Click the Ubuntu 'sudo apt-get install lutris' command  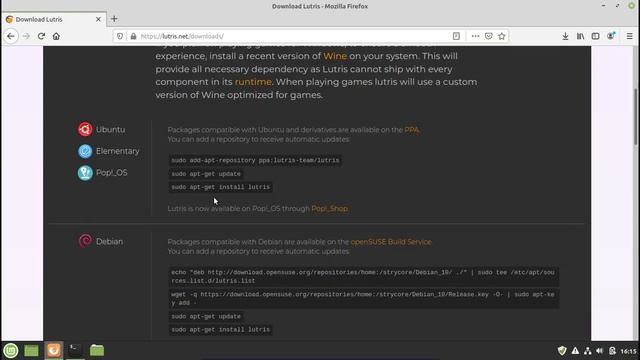pyautogui.click(x=220, y=187)
